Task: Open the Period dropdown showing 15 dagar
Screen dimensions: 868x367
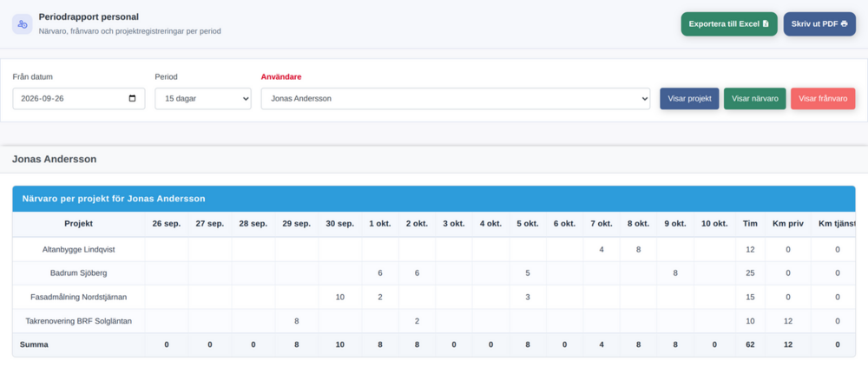Action: tap(202, 99)
